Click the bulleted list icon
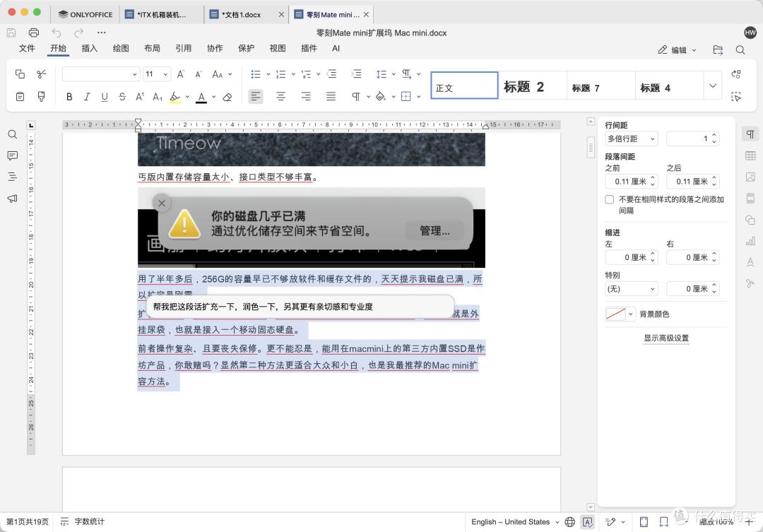The height and width of the screenshot is (532, 763). click(256, 74)
